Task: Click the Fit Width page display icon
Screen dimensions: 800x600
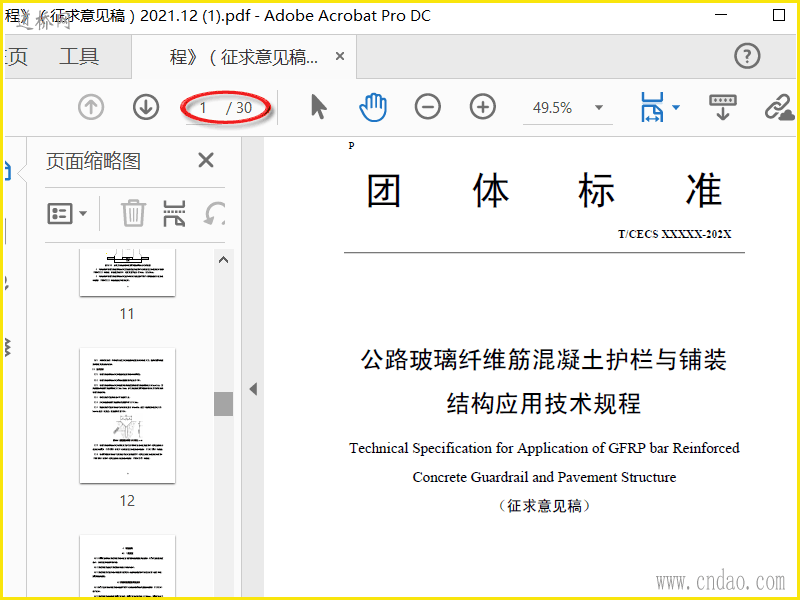Action: 653,107
